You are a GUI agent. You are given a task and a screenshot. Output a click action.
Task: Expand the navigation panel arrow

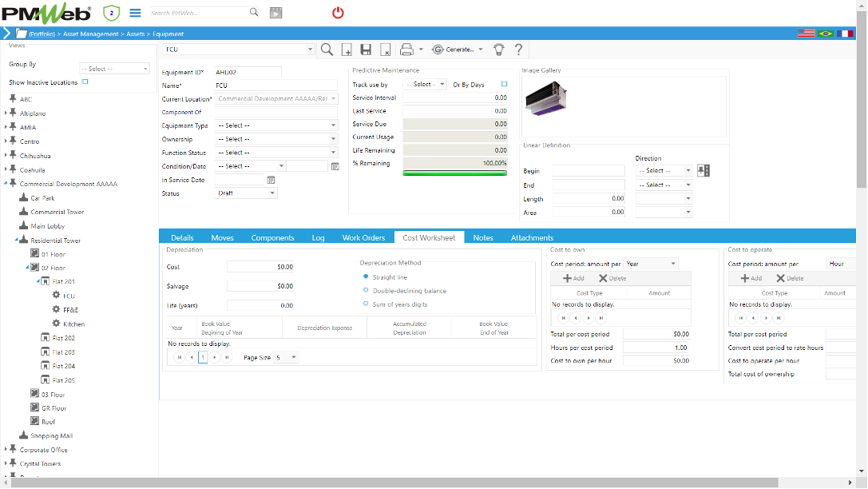[x=6, y=34]
